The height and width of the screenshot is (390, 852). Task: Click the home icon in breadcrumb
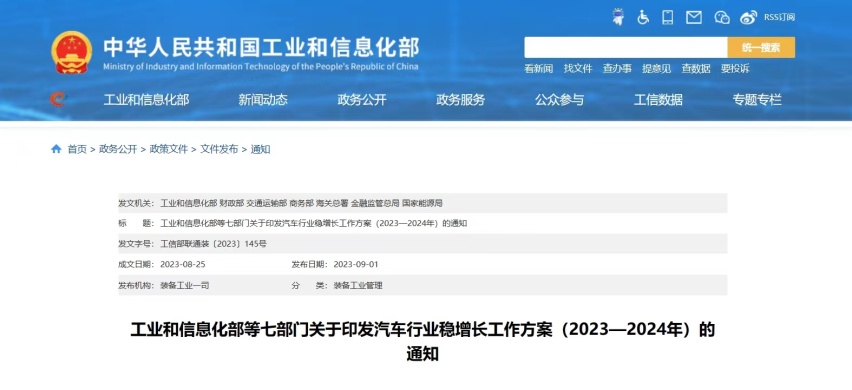point(56,149)
